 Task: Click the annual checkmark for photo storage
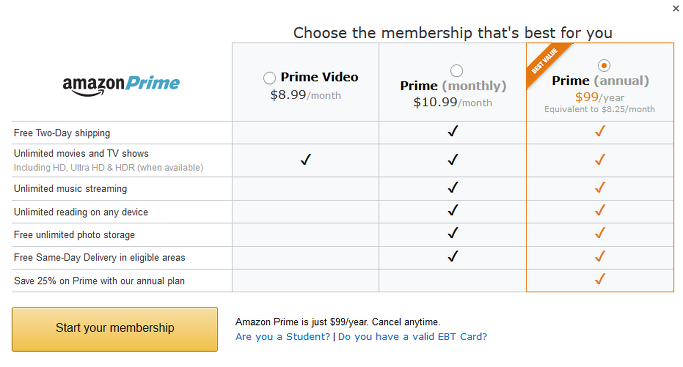[600, 233]
